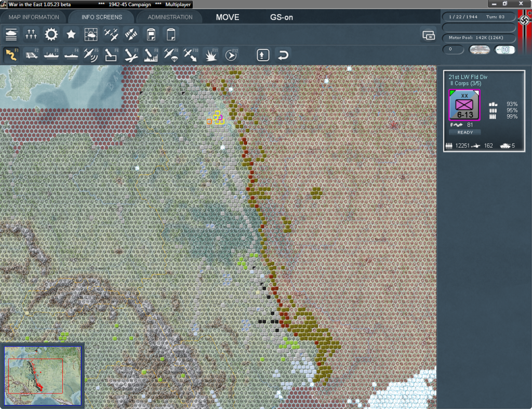This screenshot has width=532, height=409.
Task: Click the 12251 men count
Action: pyautogui.click(x=462, y=146)
